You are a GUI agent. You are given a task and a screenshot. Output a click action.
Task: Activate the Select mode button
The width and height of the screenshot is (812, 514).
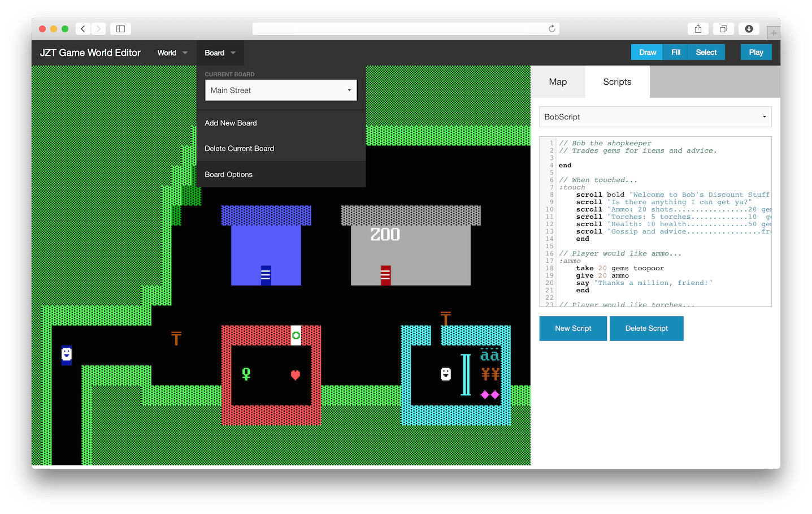coord(706,52)
